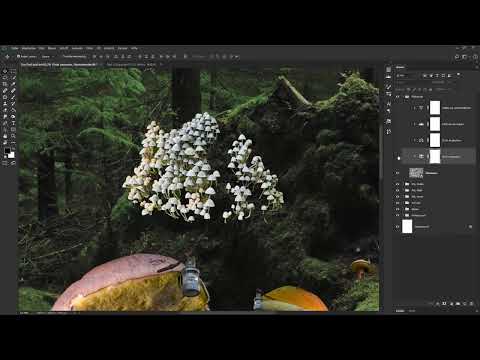
Task: Select the Crop tool
Action: point(5,84)
